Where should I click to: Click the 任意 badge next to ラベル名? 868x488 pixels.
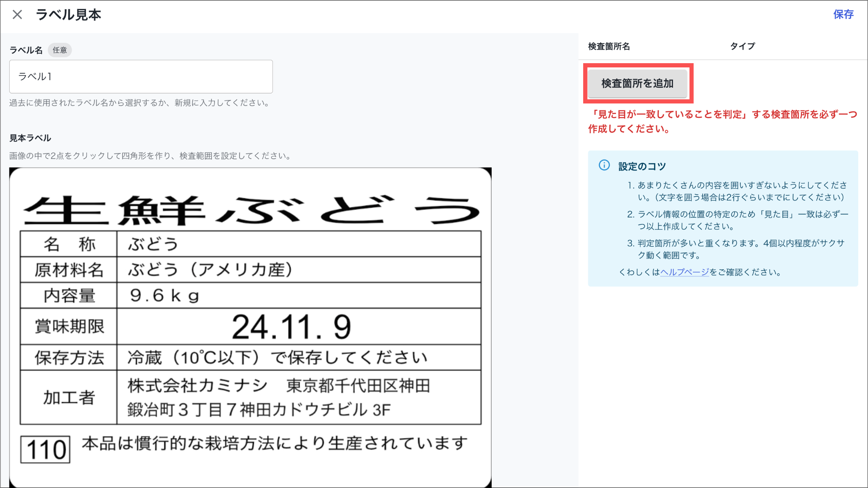pos(60,50)
